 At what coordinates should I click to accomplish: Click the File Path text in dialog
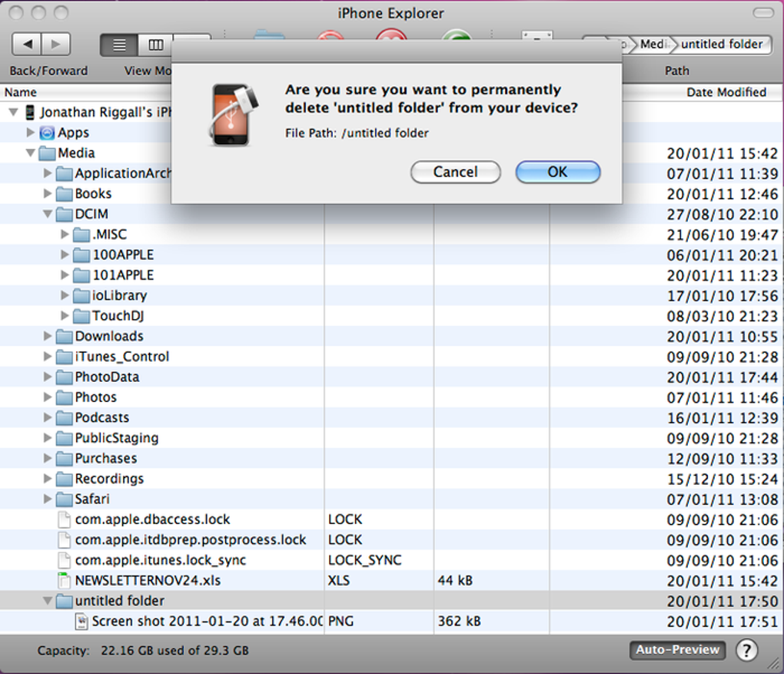[357, 133]
